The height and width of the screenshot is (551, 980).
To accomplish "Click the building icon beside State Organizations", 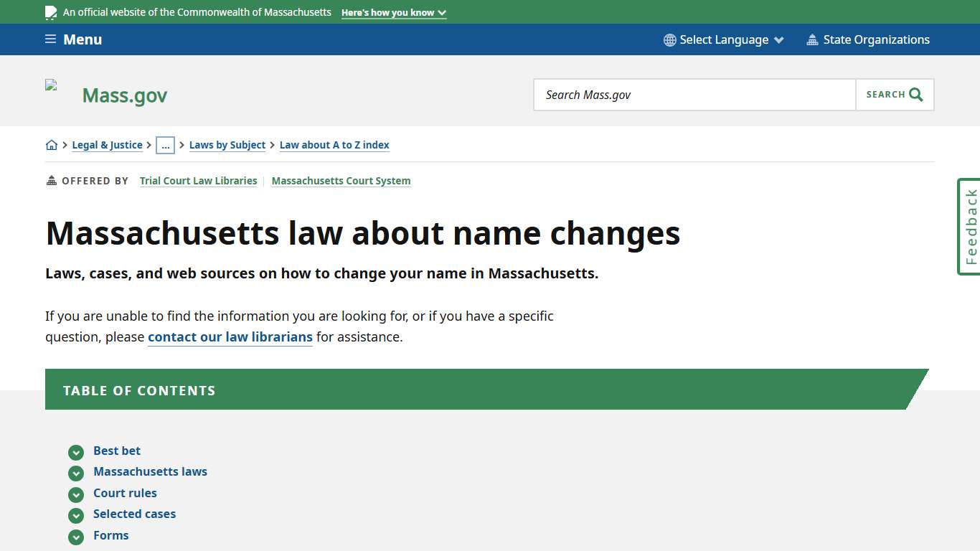I will pyautogui.click(x=812, y=39).
